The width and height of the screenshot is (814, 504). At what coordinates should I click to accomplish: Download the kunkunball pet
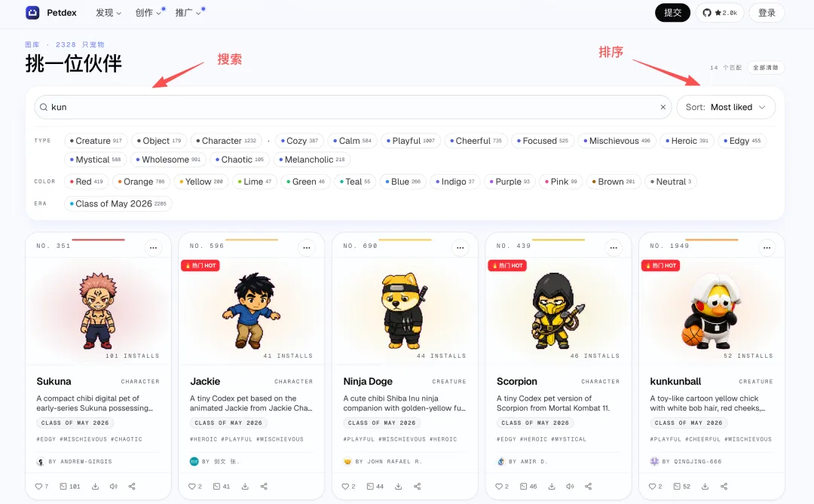705,487
